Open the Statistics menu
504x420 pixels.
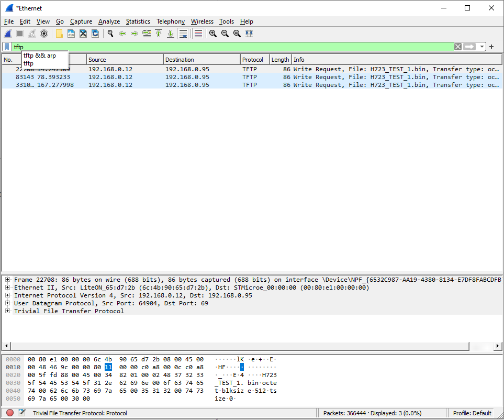tap(138, 21)
